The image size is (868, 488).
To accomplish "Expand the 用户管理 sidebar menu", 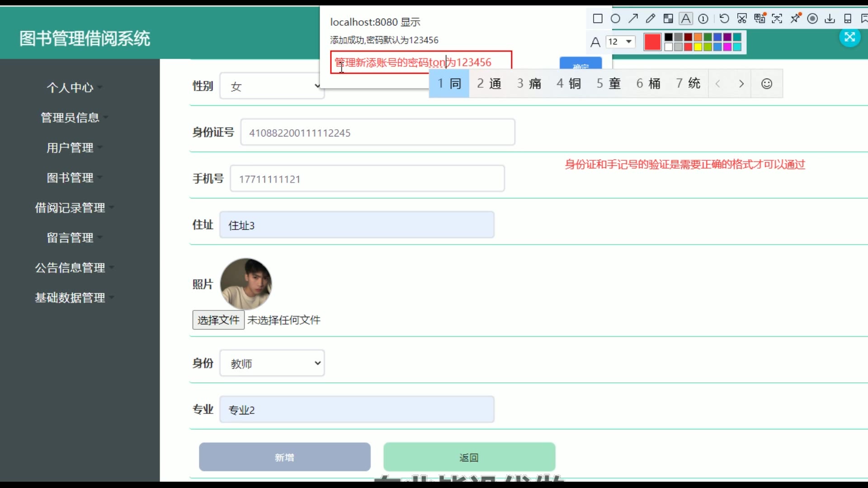I will pos(70,148).
